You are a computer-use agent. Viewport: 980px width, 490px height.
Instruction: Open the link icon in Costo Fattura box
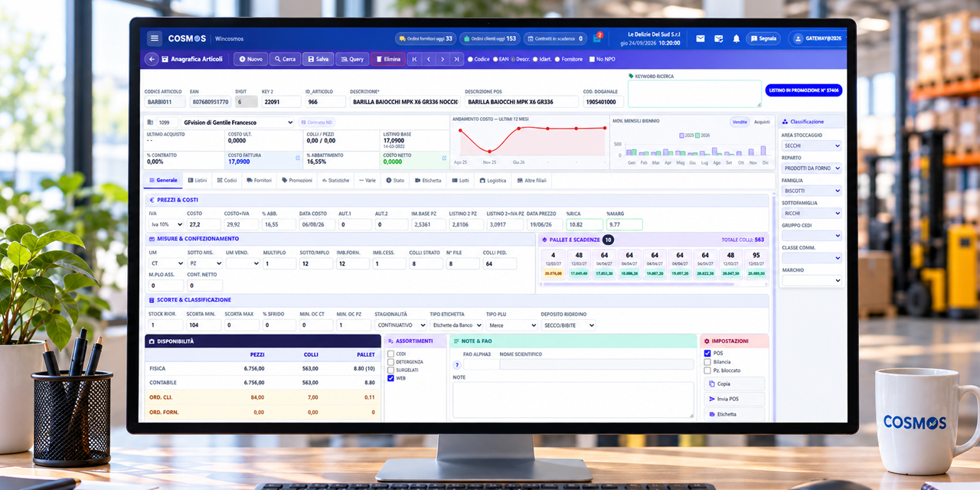tap(298, 158)
